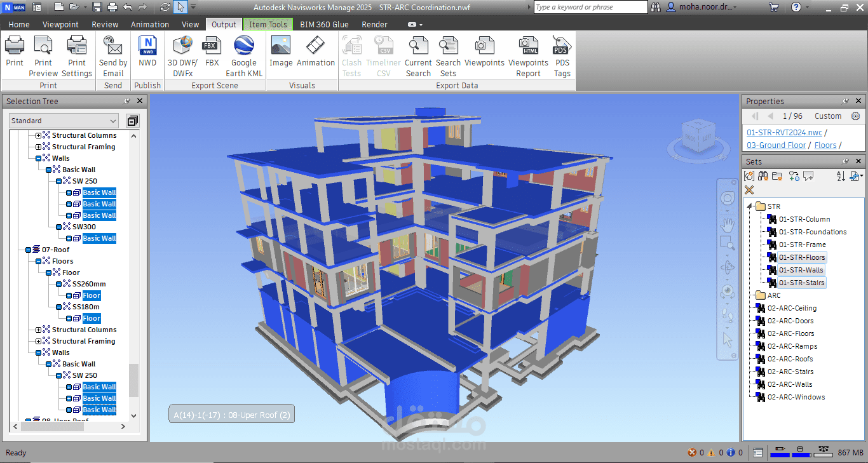Open the Render ribbon tab

tap(374, 24)
